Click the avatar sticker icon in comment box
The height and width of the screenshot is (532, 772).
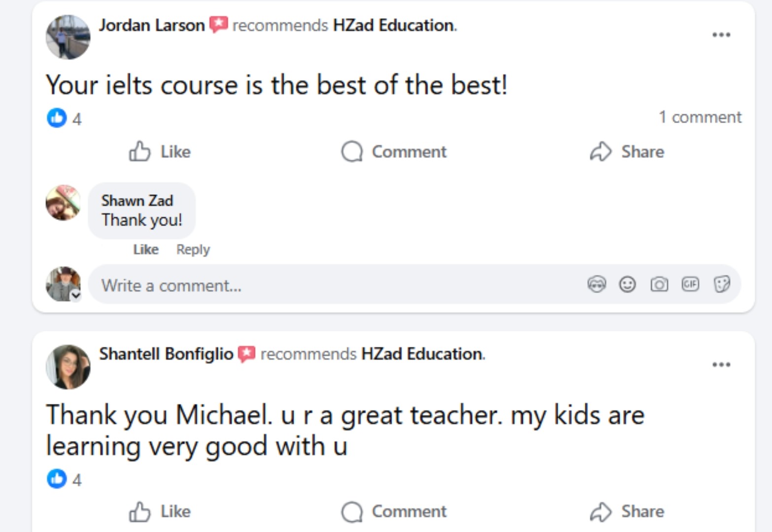(x=597, y=284)
